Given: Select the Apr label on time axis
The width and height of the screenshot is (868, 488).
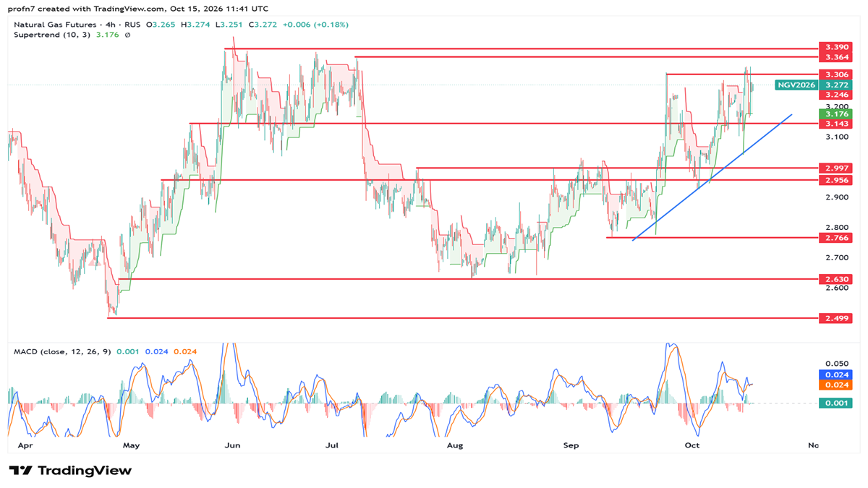Looking at the screenshot, I should coord(25,445).
